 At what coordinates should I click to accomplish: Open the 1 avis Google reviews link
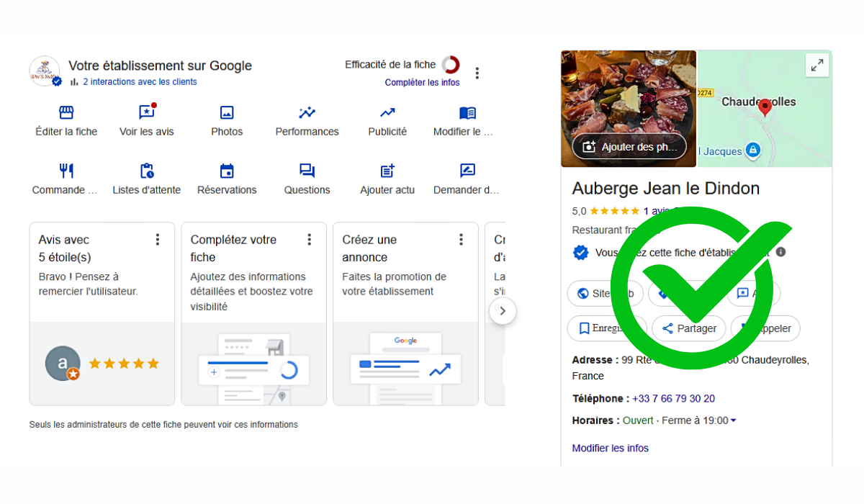click(x=666, y=211)
